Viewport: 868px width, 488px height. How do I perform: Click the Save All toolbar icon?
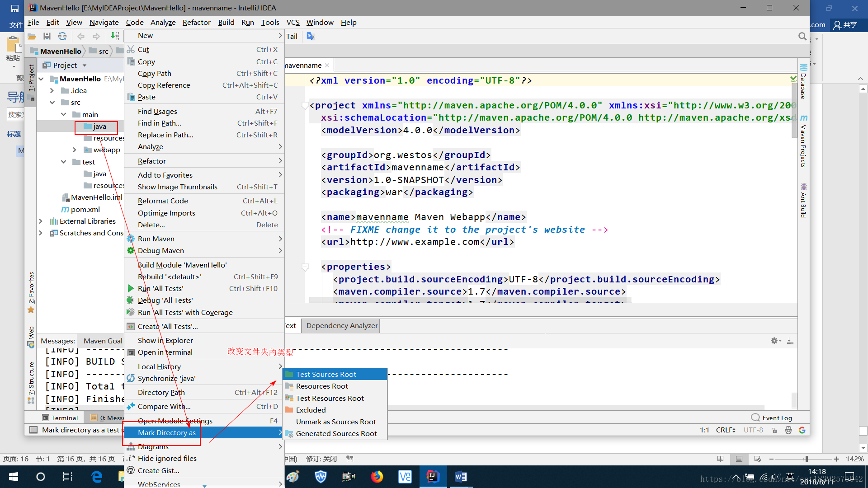click(x=47, y=37)
